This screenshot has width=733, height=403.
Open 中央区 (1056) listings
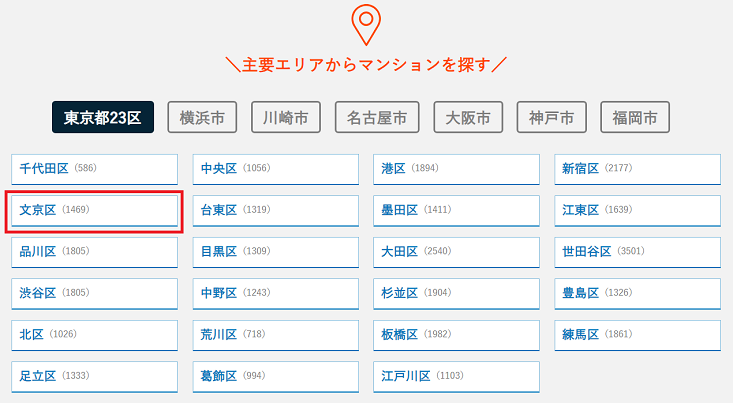pyautogui.click(x=276, y=169)
